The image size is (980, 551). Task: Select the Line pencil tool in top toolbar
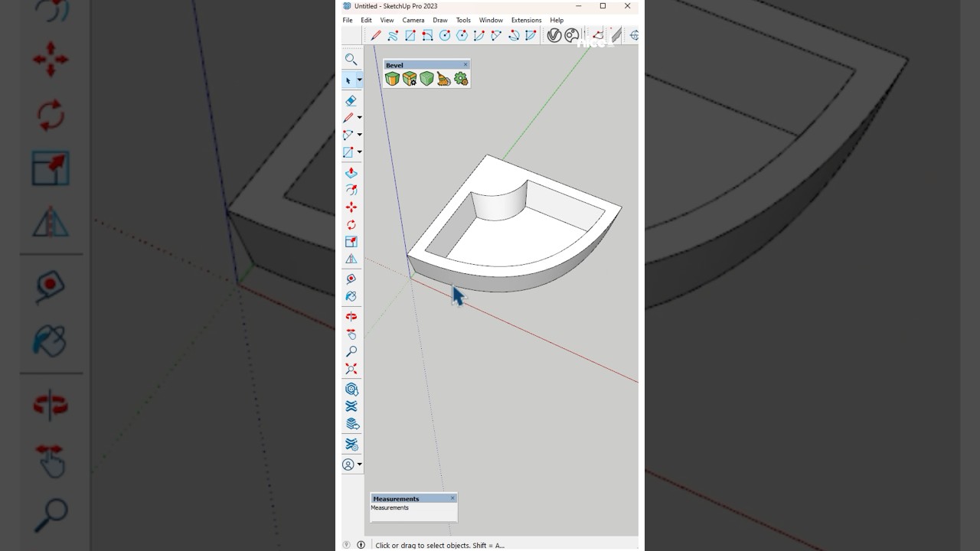point(376,35)
